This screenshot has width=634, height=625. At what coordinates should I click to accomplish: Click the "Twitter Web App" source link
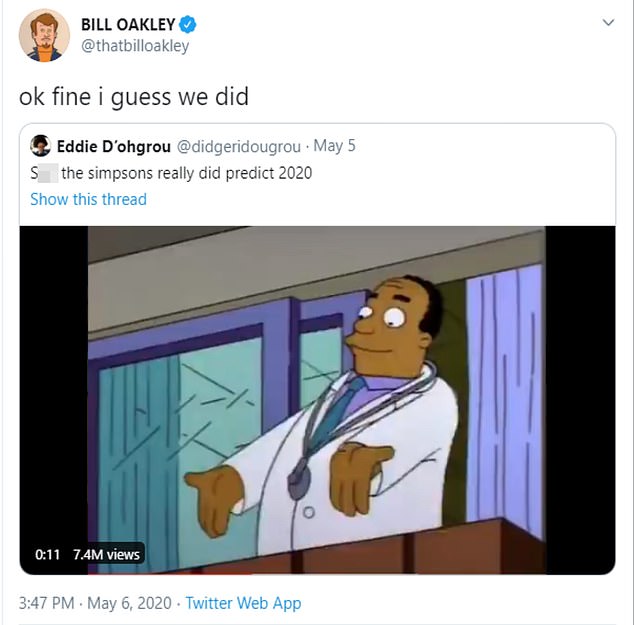243,603
